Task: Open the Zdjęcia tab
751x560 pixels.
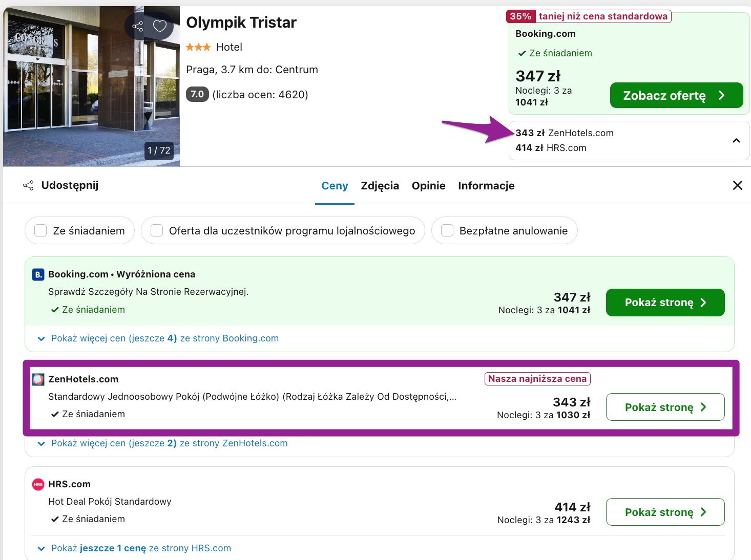Action: [380, 186]
